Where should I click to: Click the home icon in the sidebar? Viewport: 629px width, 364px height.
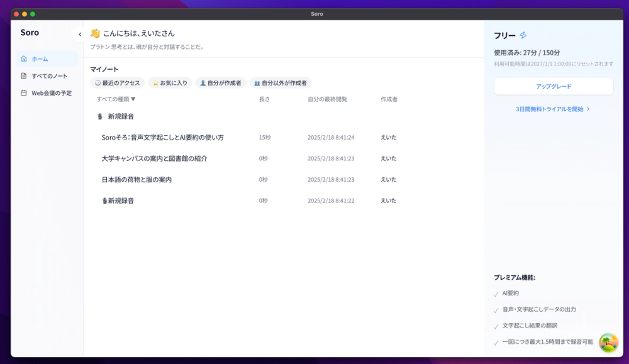pyautogui.click(x=24, y=58)
